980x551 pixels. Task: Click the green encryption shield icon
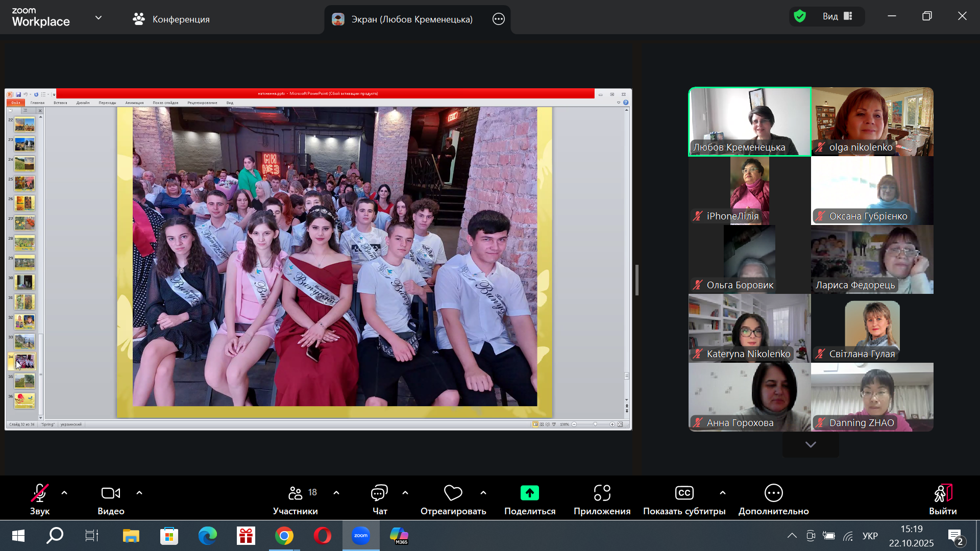pos(800,16)
